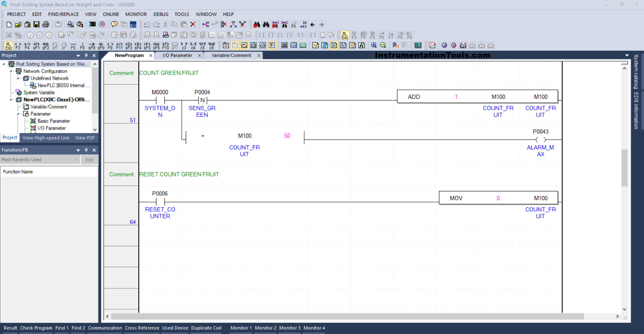This screenshot has height=334, width=644.
Task: Zoom out of the ladder editor
Action: point(383,45)
